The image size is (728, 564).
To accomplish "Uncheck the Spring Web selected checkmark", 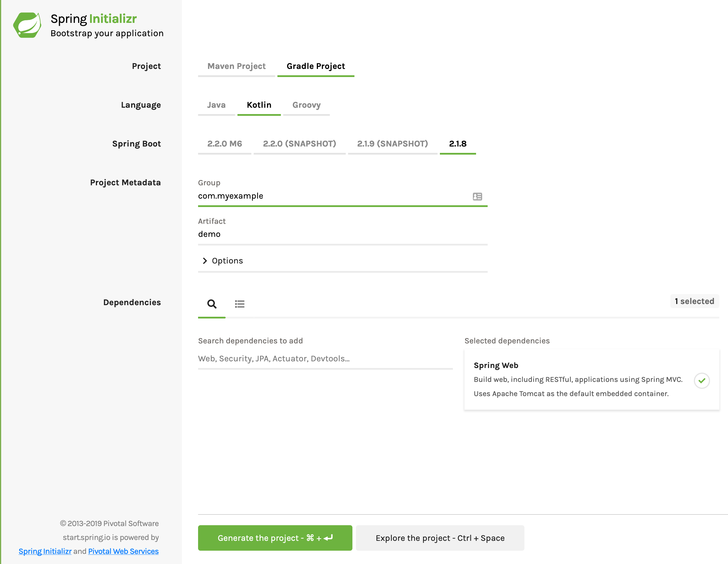I will [702, 380].
